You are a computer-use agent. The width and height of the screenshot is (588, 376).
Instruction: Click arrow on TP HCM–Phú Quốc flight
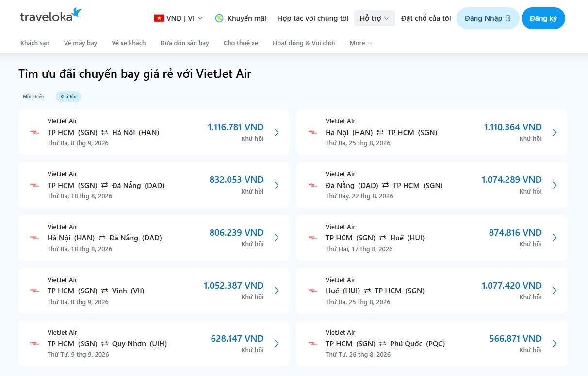click(555, 343)
